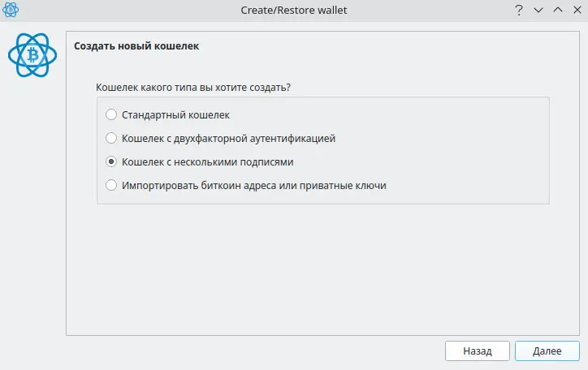Continue with the Далее button
The height and width of the screenshot is (370, 588).
tap(547, 351)
